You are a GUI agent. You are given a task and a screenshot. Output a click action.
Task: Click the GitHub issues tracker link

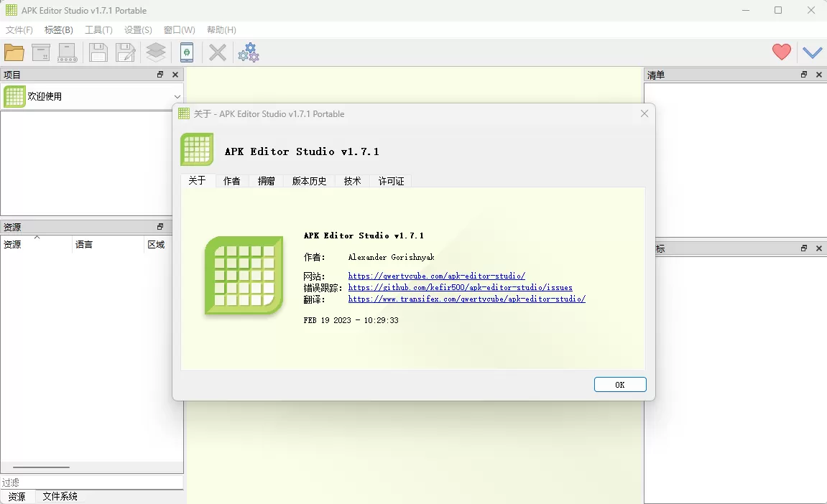click(460, 286)
